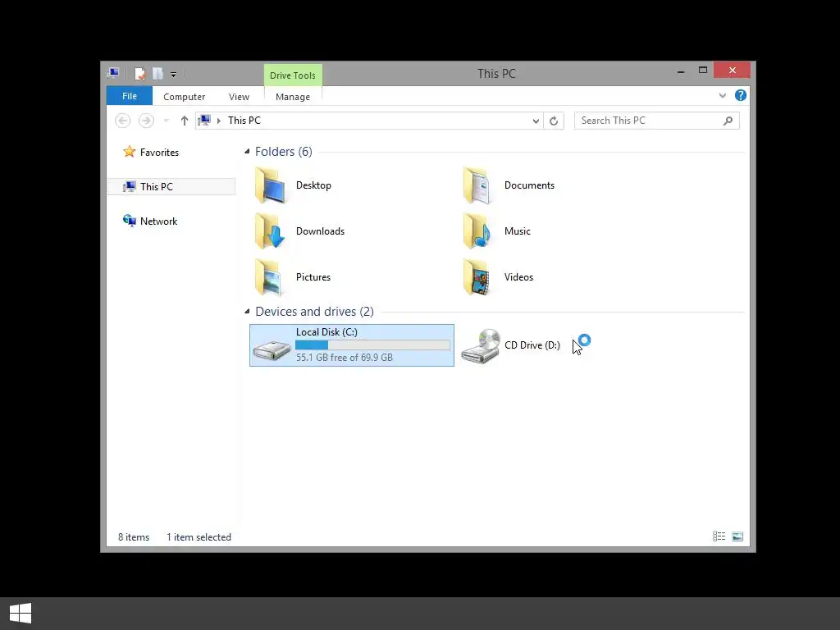Image resolution: width=840 pixels, height=630 pixels.
Task: Collapse the Folders (6) group
Action: pos(247,152)
